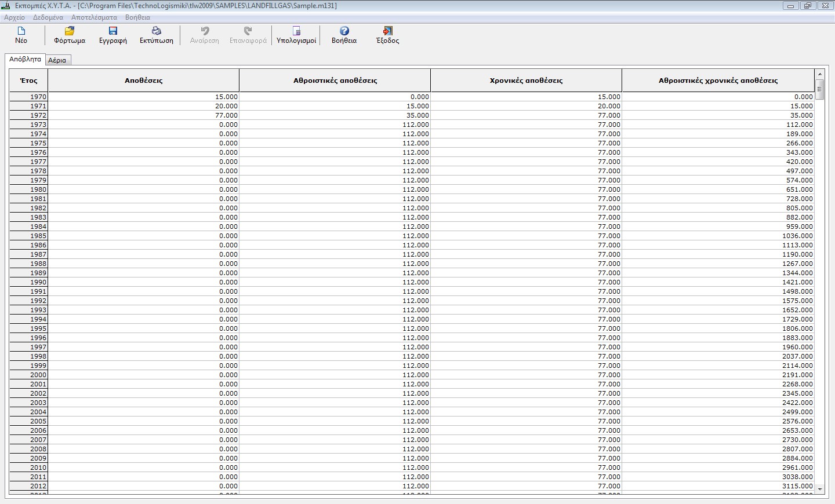Print with the Εκτύπωση printer icon
Screen dimensions: 835x504
(x=156, y=31)
